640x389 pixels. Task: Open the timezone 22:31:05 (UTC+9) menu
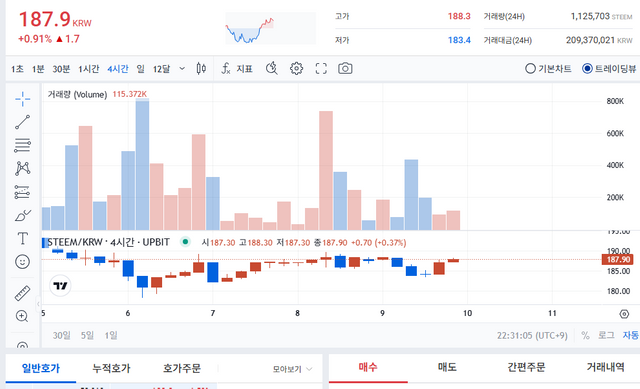532,336
